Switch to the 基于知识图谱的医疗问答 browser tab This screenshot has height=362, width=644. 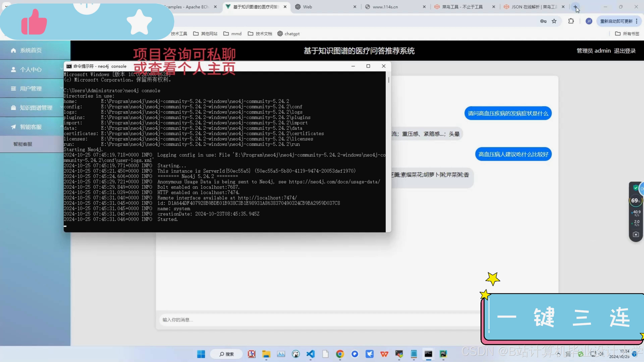[x=256, y=7]
